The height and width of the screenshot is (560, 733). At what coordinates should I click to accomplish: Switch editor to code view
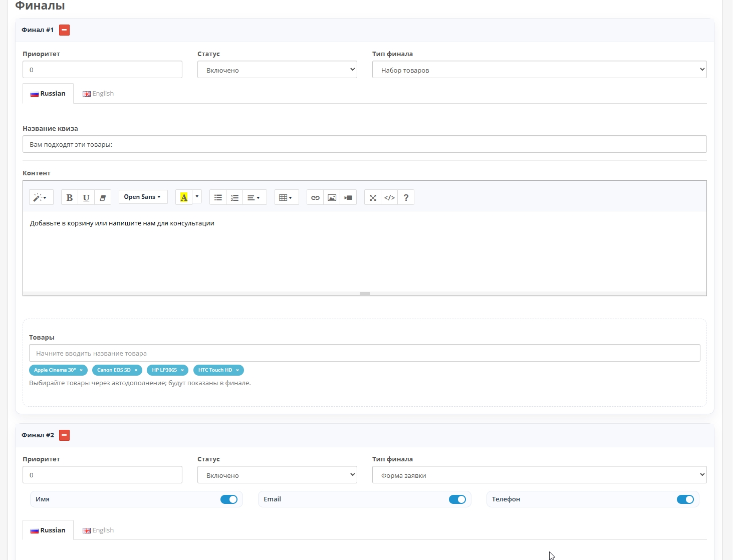click(x=389, y=197)
